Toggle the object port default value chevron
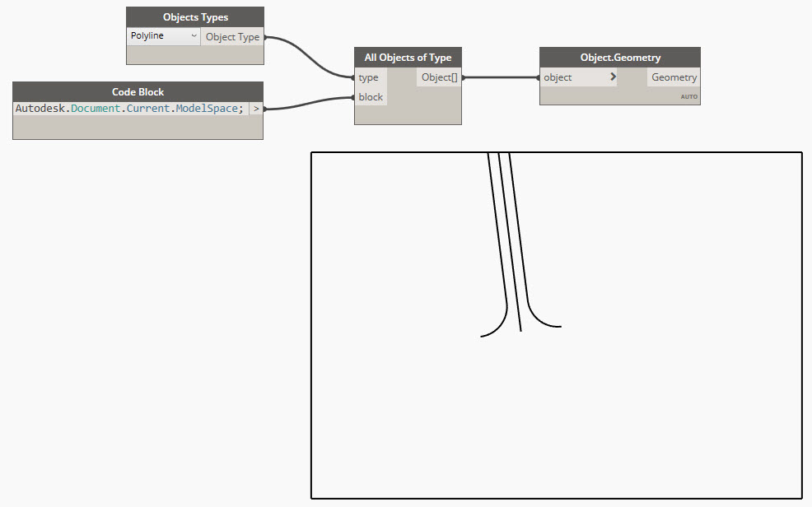Viewport: 812px width, 507px height. 613,77
